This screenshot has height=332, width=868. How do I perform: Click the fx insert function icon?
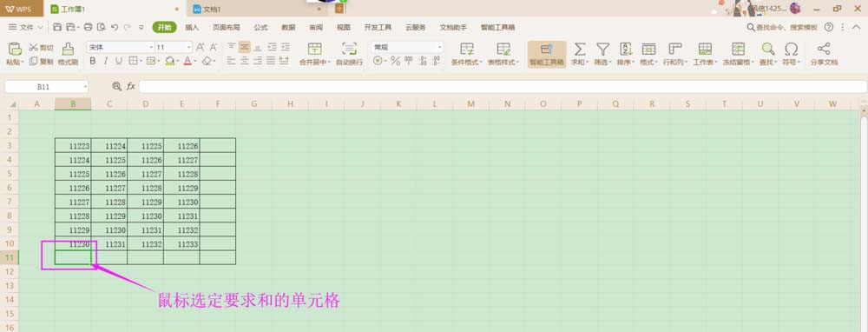(x=131, y=86)
